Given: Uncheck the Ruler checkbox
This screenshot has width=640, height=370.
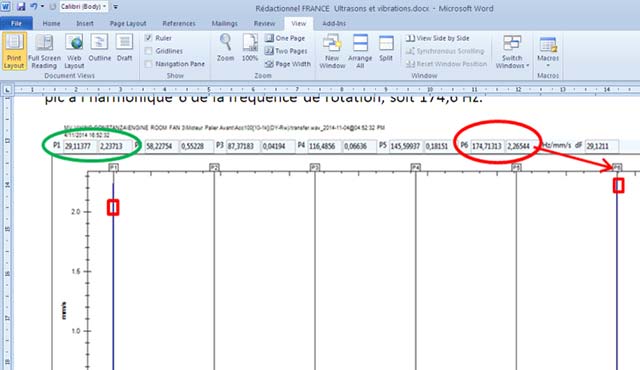Looking at the screenshot, I should (149, 38).
